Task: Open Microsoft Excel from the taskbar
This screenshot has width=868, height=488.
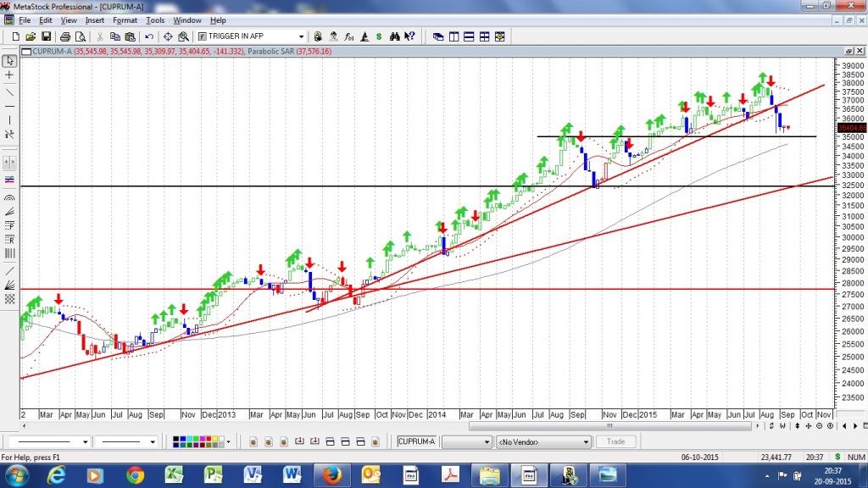Action: (x=174, y=475)
